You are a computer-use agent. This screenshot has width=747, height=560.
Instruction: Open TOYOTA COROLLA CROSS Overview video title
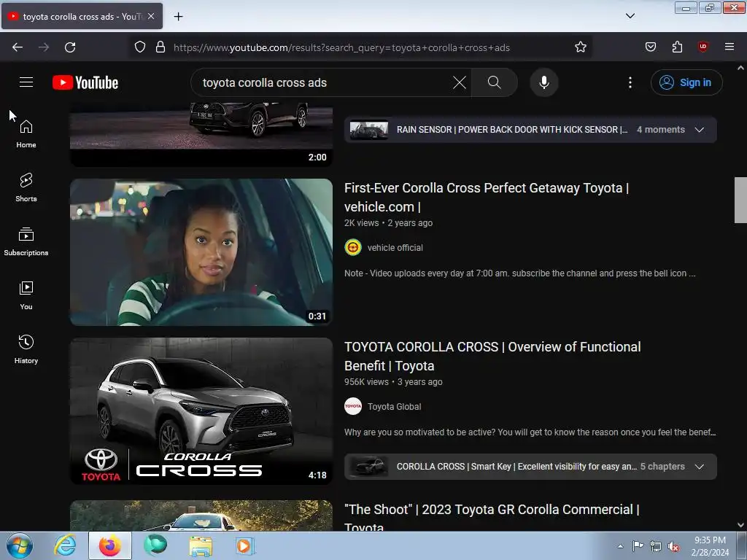492,356
